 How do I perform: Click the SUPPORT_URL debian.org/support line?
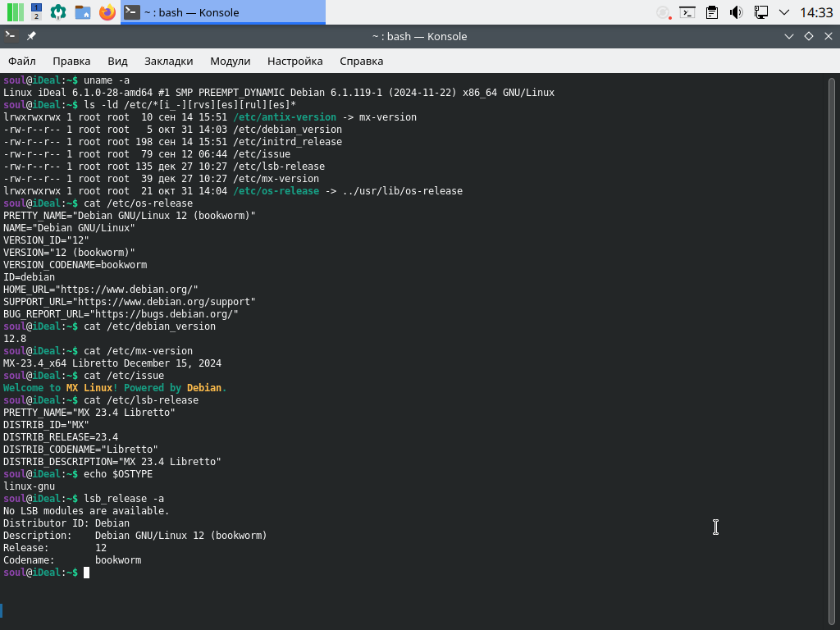pos(130,302)
